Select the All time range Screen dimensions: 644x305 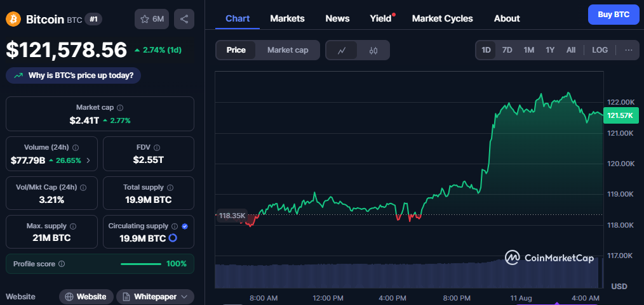point(571,50)
